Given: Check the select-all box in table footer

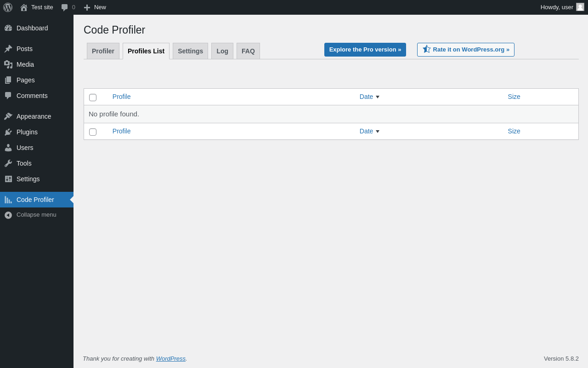Looking at the screenshot, I should click(x=93, y=132).
